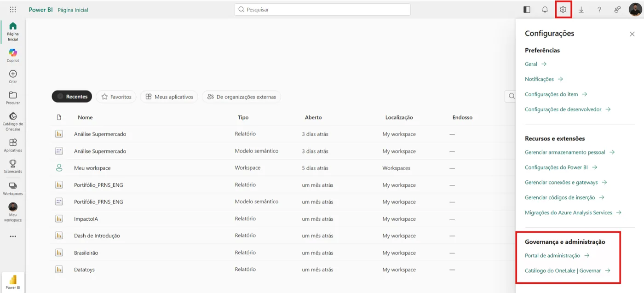Open Copilot from the sidebar
The width and height of the screenshot is (644, 293).
pyautogui.click(x=13, y=55)
